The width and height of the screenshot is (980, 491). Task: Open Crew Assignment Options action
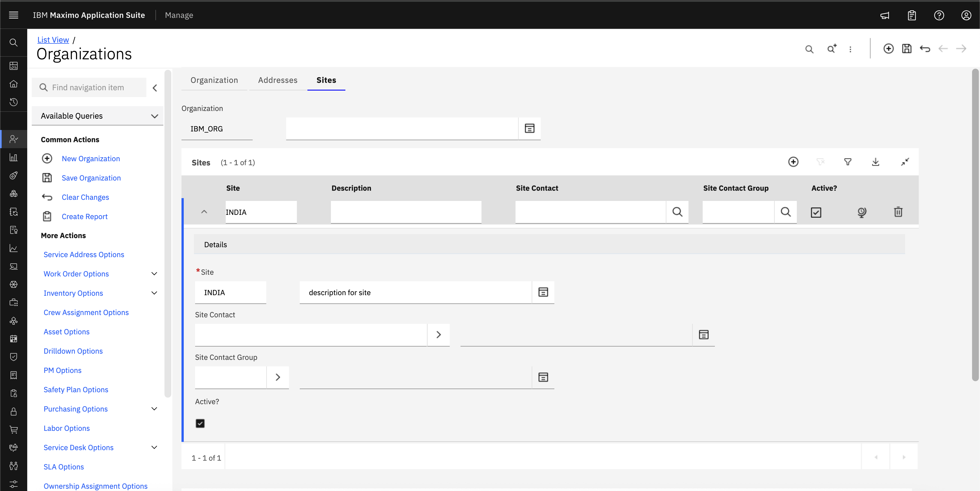pyautogui.click(x=86, y=312)
